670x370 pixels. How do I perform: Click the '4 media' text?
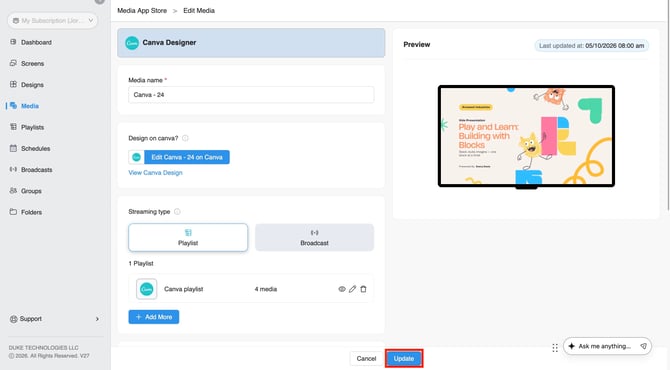point(266,289)
